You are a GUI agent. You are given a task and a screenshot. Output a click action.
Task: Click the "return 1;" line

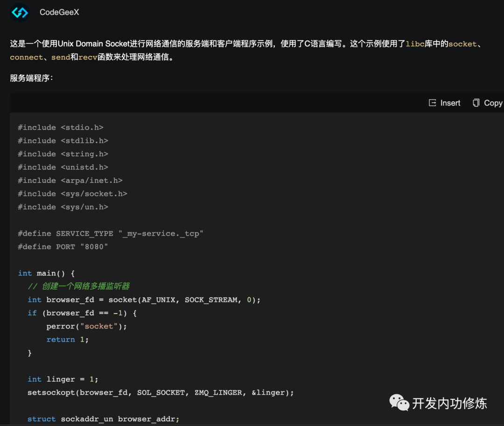point(68,340)
